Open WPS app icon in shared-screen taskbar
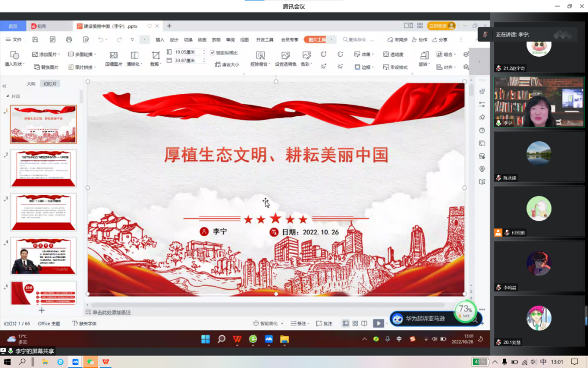This screenshot has width=588, height=368. click(237, 340)
